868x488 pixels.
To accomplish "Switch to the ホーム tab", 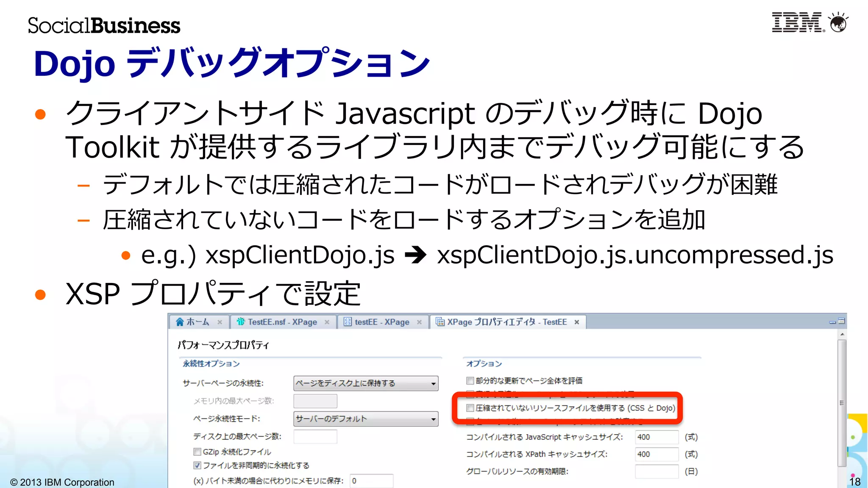I will pyautogui.click(x=199, y=322).
